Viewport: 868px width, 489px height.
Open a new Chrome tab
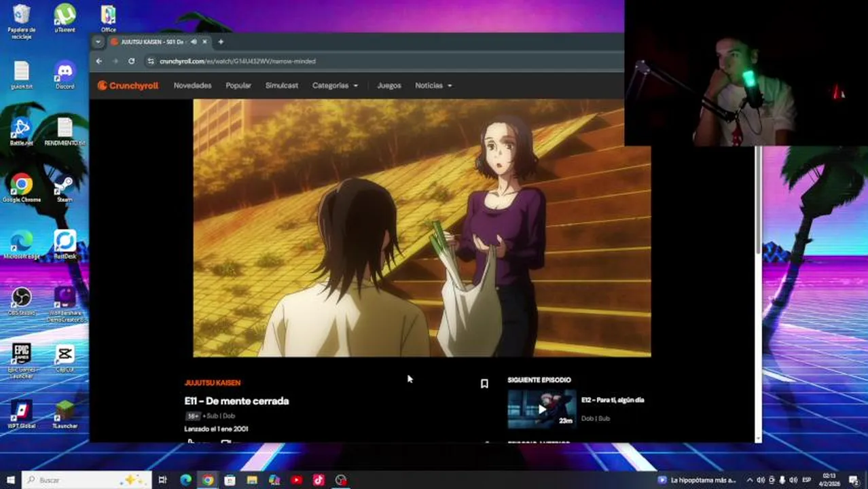[221, 42]
